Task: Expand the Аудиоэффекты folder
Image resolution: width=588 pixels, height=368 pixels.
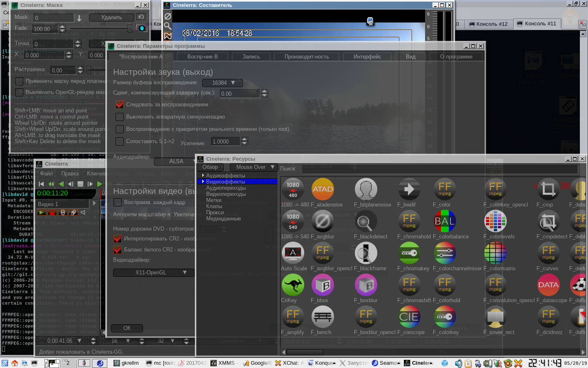Action: pos(203,175)
